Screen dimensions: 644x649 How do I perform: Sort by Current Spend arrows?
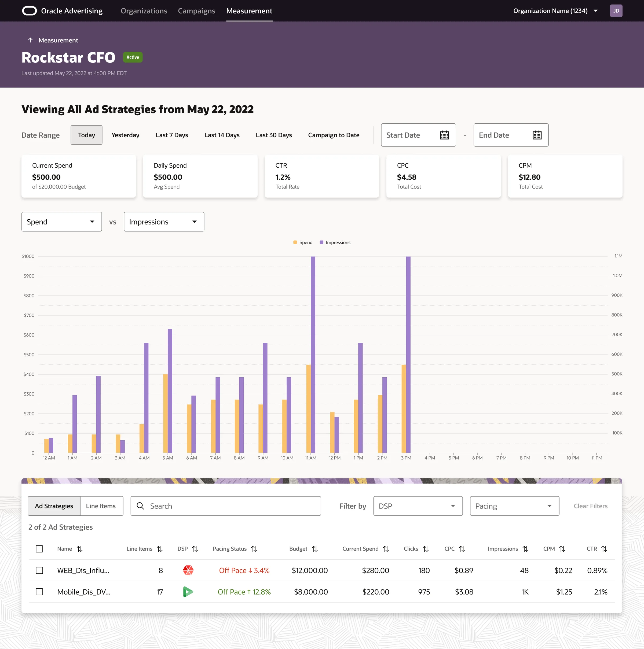point(386,548)
